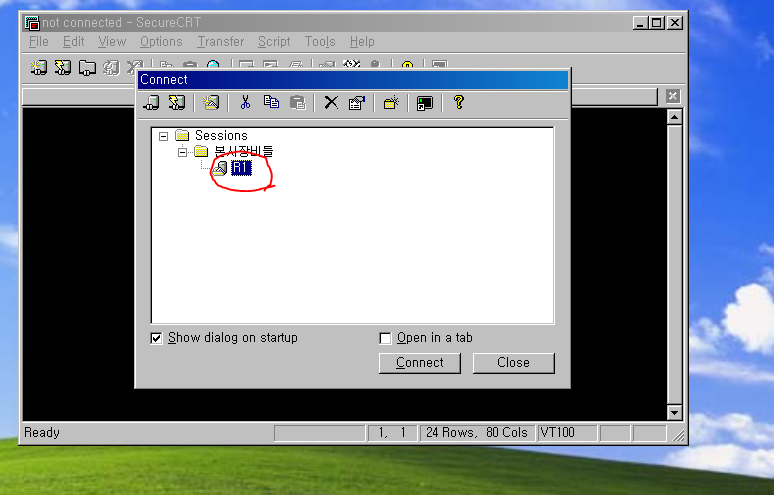774x495 pixels.
Task: Select the 본사장비들 folder
Action: pyautogui.click(x=243, y=152)
